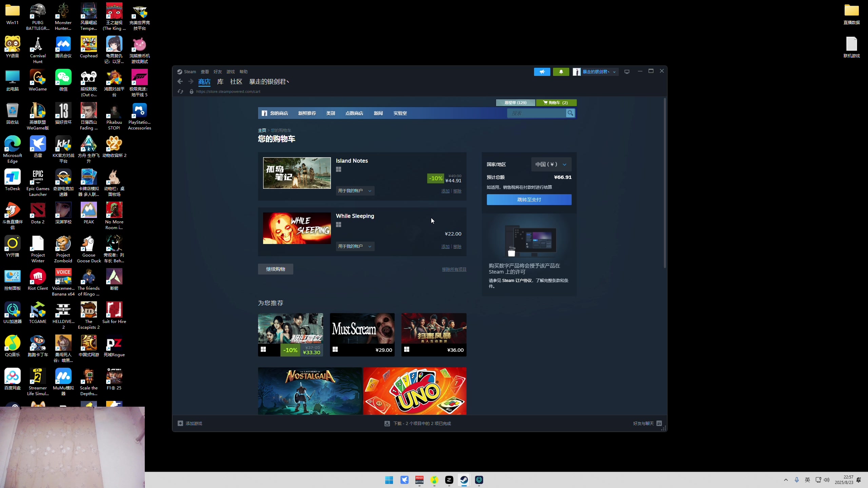Open the Steam menu in menu bar
This screenshot has height=488, width=868.
pyautogui.click(x=190, y=72)
